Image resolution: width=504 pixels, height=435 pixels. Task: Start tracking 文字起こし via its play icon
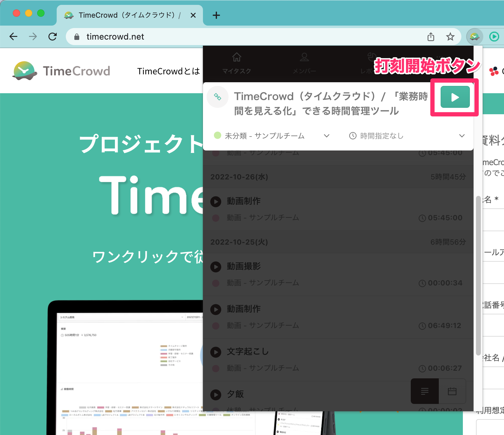(216, 352)
